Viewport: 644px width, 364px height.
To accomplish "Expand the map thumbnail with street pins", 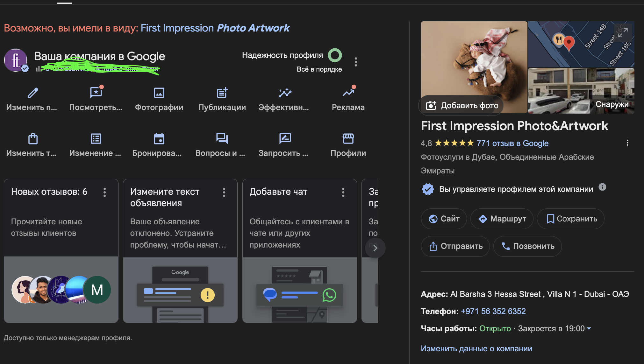I will pyautogui.click(x=623, y=32).
